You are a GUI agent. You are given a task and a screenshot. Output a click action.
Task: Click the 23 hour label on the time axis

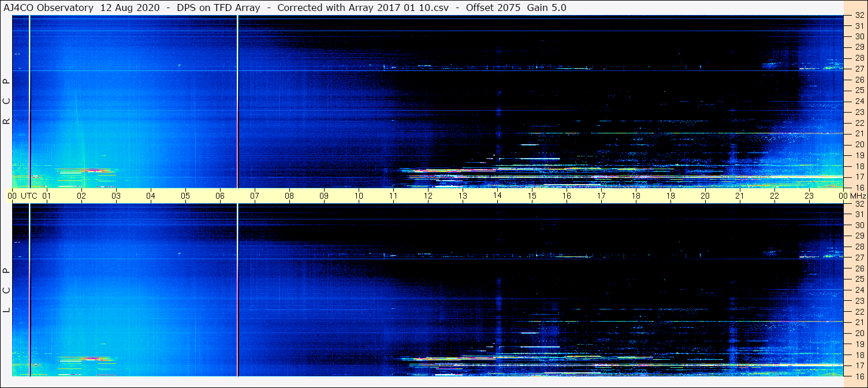tap(809, 196)
